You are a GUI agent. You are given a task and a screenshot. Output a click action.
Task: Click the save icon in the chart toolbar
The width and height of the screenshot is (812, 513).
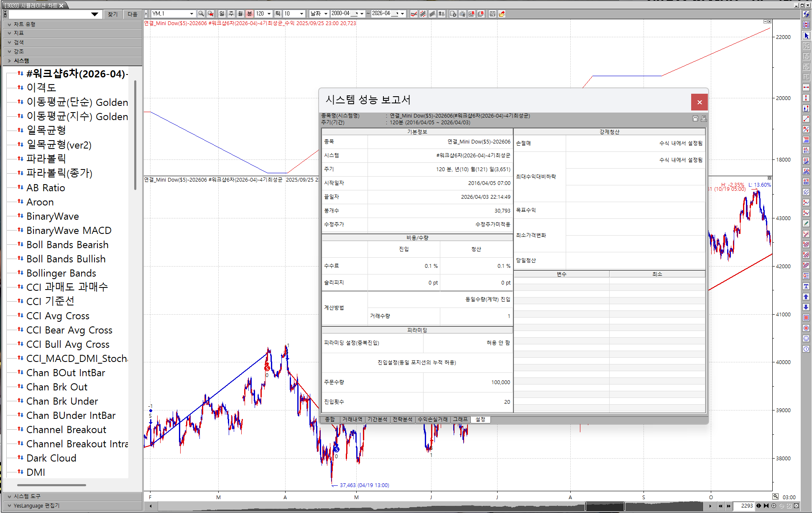(493, 14)
